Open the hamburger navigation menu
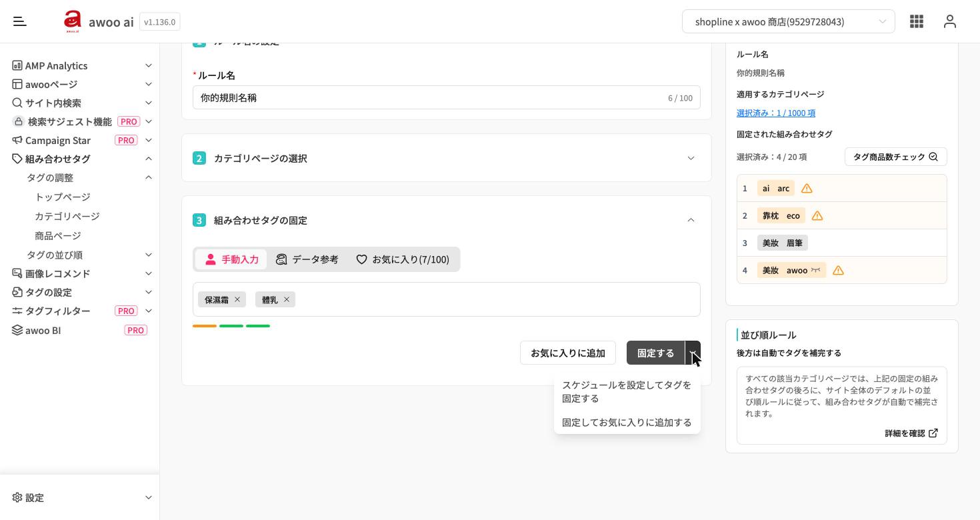Screen dimensions: 980x520 click(x=20, y=21)
